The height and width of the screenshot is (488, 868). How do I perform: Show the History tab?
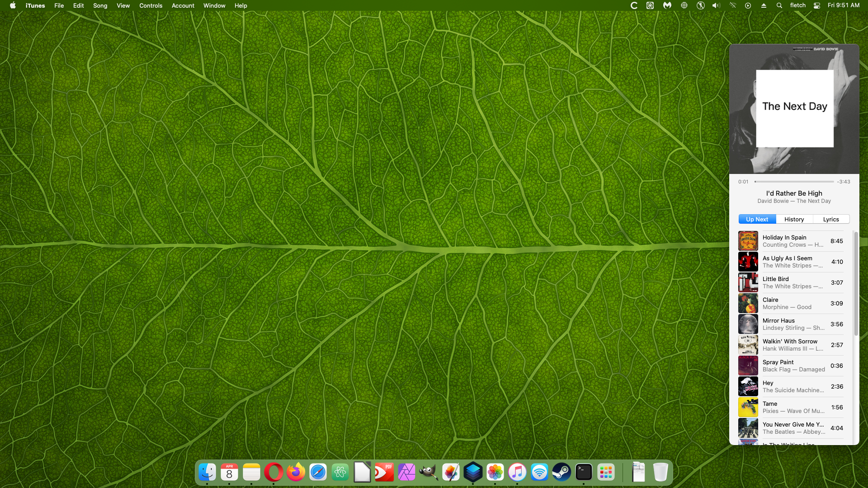pyautogui.click(x=794, y=219)
